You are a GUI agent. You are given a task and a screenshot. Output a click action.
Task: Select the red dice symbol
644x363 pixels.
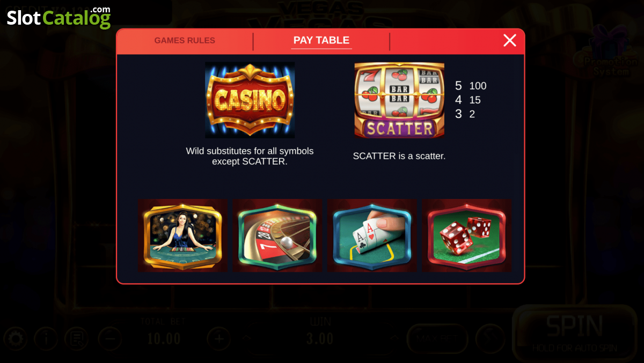466,236
